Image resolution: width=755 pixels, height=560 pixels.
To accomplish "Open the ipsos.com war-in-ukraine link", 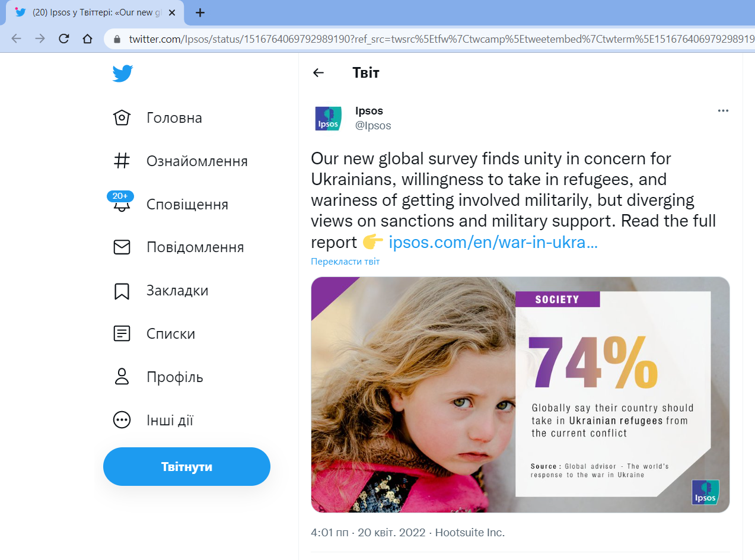I will pyautogui.click(x=493, y=243).
